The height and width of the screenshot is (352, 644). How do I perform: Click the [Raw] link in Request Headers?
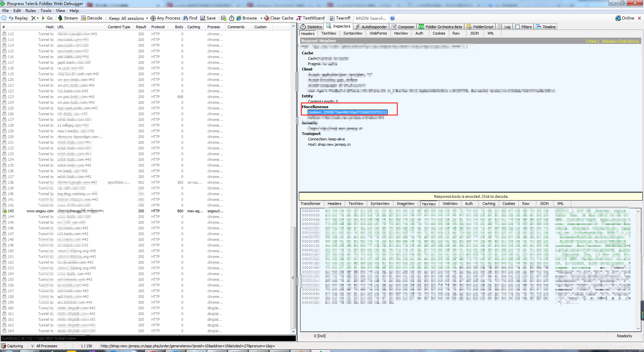click(592, 41)
